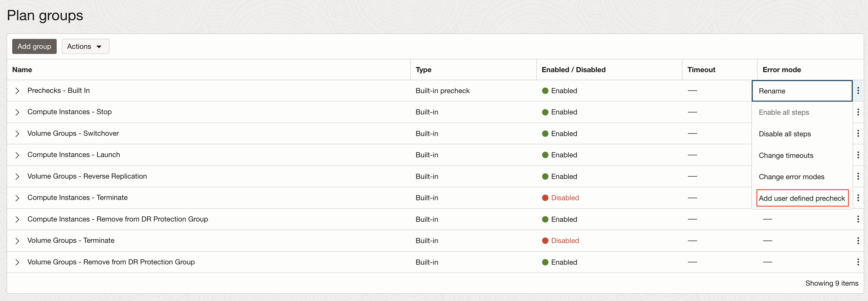
Task: Open the kebab menu for Prechecks - Built In
Action: [858, 90]
